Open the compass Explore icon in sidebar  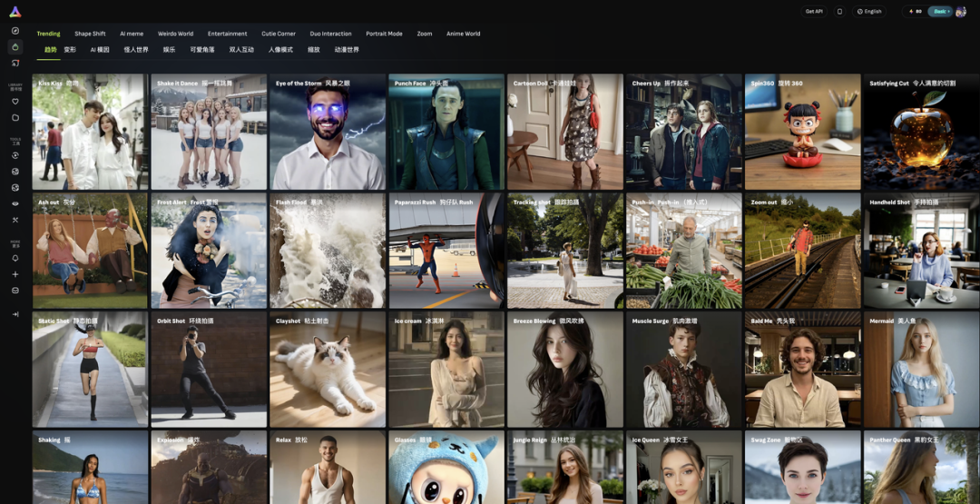[x=15, y=31]
